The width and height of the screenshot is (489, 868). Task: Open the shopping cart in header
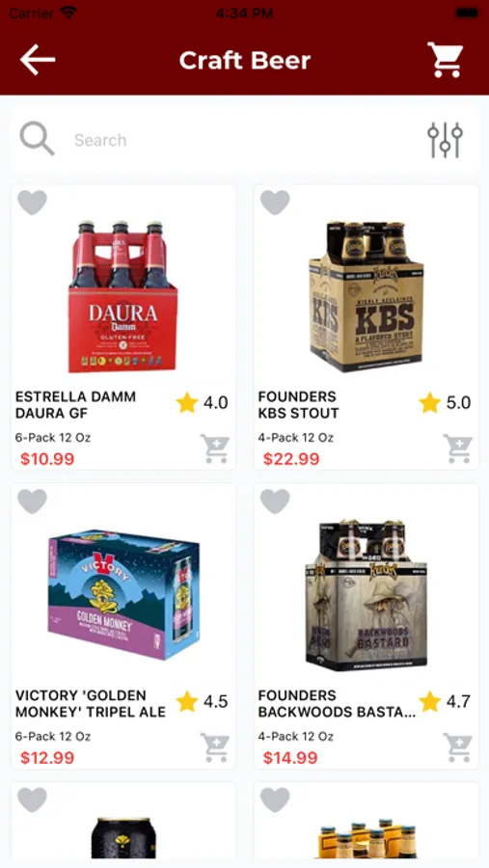[446, 60]
